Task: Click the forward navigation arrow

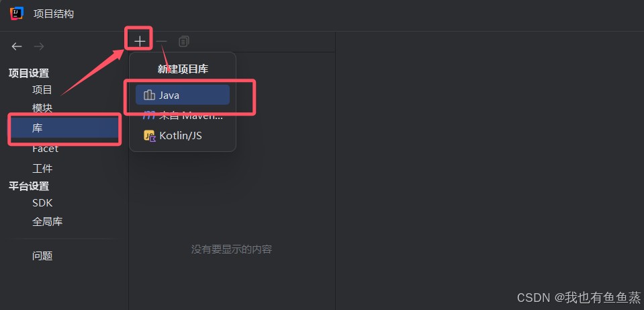Action: [39, 46]
